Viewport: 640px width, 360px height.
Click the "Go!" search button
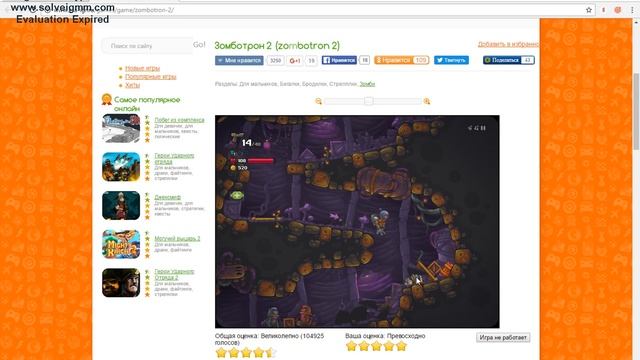(199, 44)
